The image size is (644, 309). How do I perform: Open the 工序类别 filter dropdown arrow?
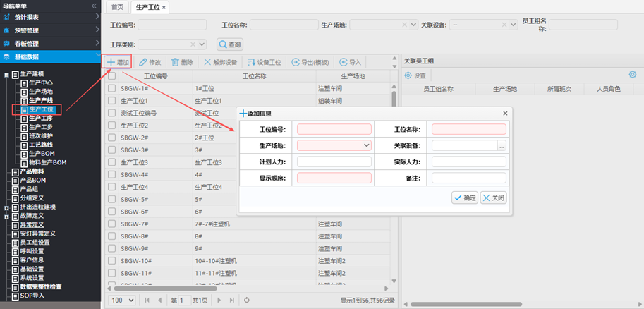(x=202, y=44)
